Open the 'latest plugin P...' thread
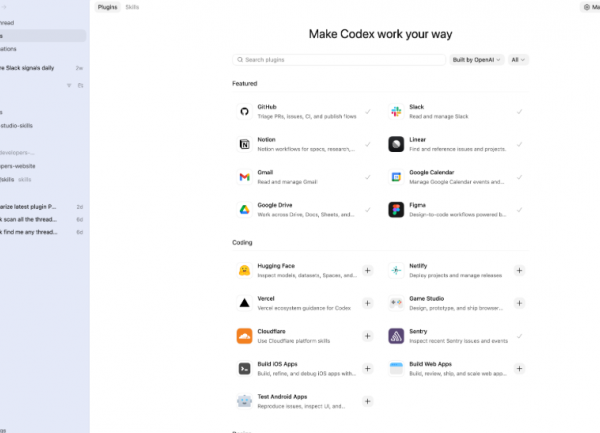Viewport: 600px width, 433px height. (42, 207)
